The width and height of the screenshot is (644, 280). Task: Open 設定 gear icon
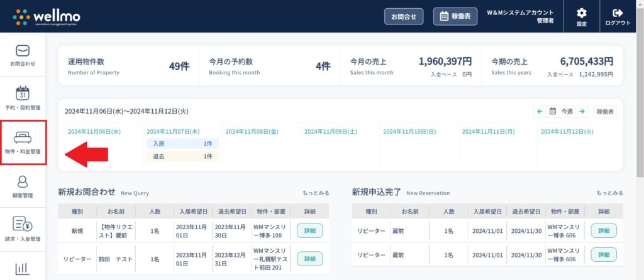coord(582,13)
